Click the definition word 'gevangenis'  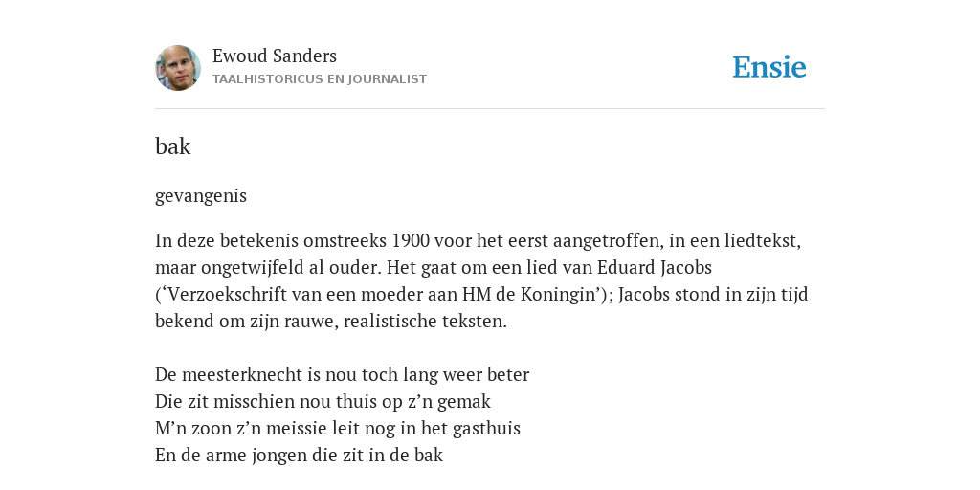coord(201,195)
